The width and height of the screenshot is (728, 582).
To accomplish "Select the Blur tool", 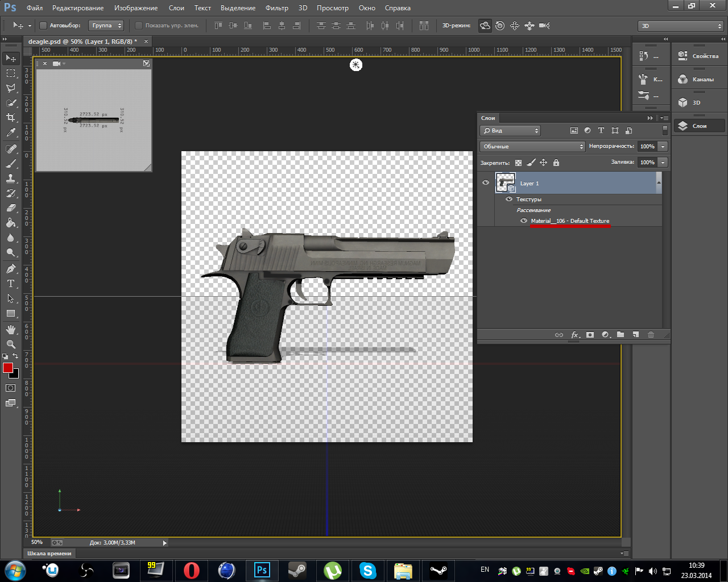I will (11, 238).
